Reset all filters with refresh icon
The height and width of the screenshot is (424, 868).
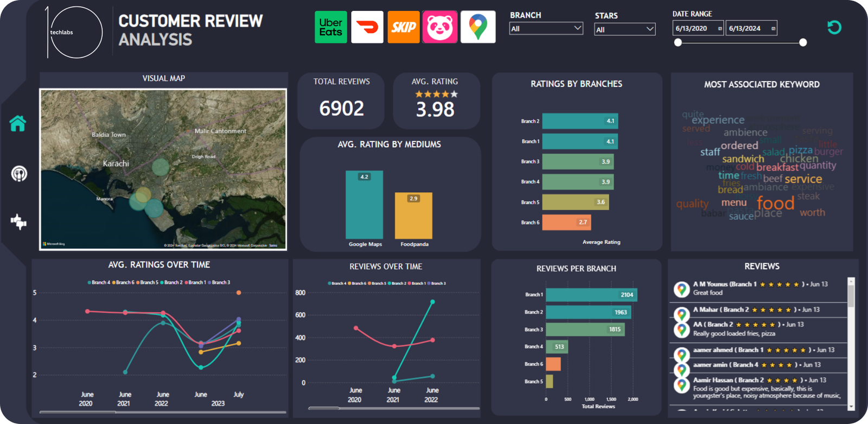[x=834, y=27]
